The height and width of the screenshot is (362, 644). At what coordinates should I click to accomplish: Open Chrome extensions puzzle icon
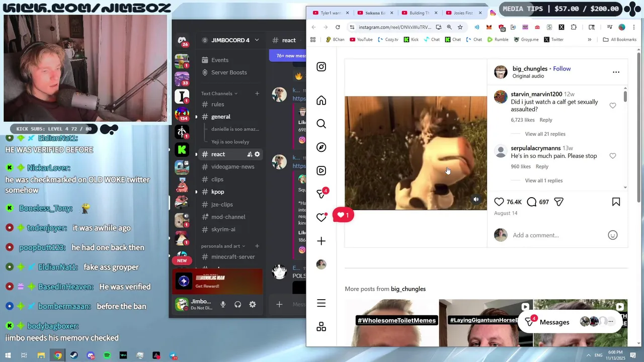(x=573, y=27)
